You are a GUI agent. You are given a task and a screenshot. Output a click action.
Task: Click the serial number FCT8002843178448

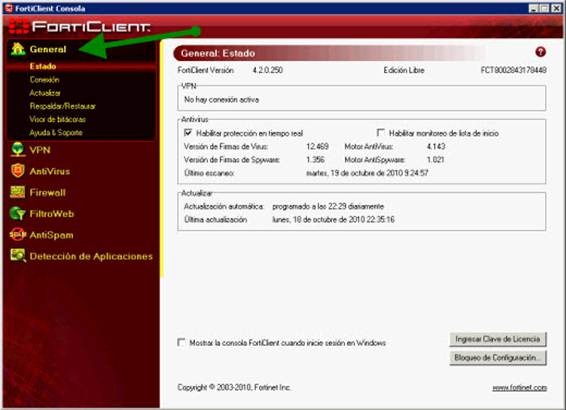pyautogui.click(x=513, y=70)
